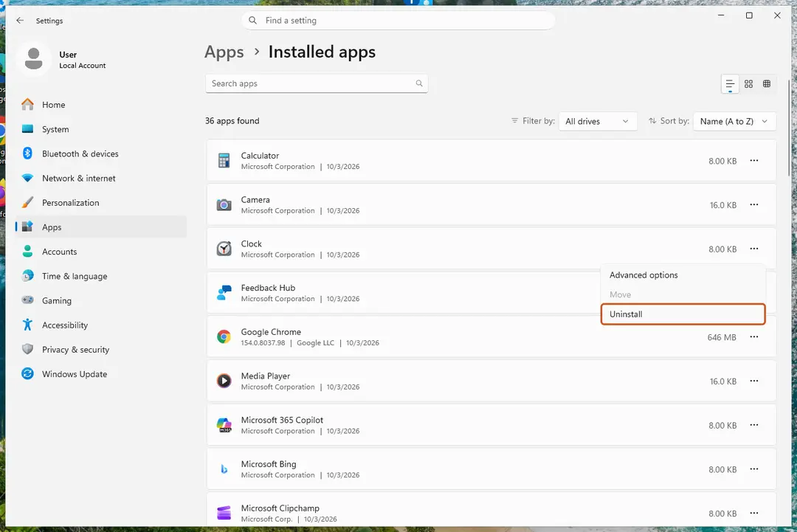Image resolution: width=797 pixels, height=532 pixels.
Task: Click the Microsoft Bing app icon
Action: [x=224, y=469]
